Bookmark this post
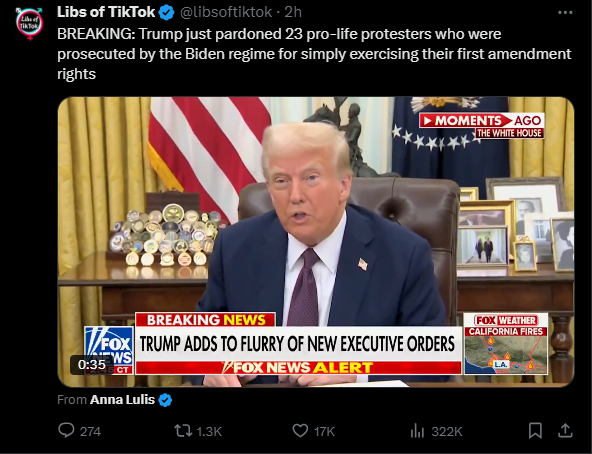 [535, 431]
